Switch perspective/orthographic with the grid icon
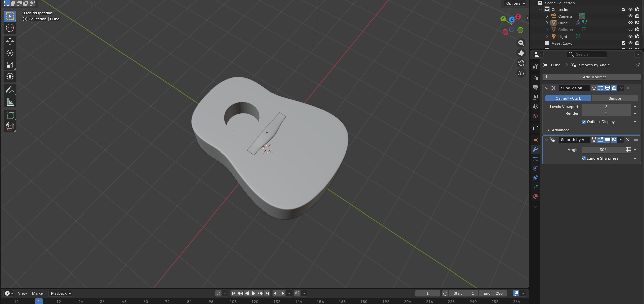Screen dimensions: 644x304 pos(521,73)
